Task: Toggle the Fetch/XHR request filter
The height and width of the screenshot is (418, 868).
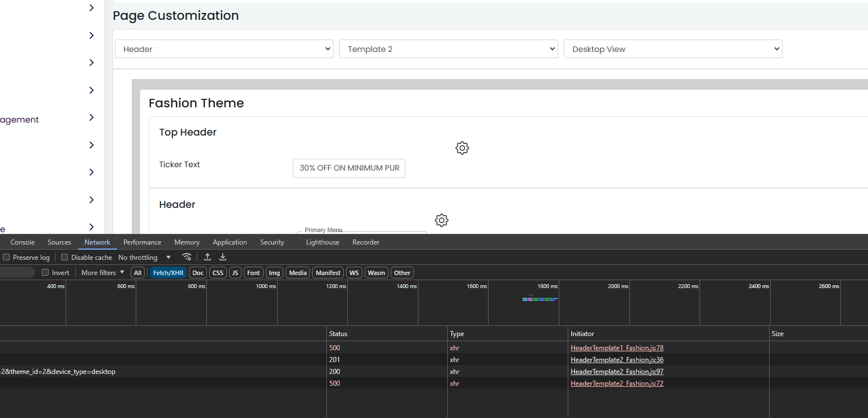Action: (x=169, y=273)
